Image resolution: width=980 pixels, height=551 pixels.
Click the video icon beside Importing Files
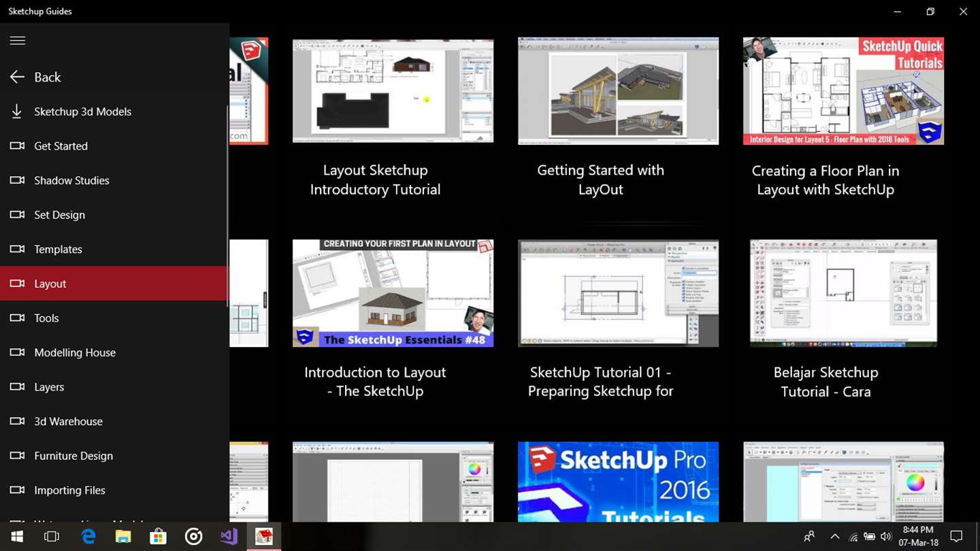point(17,490)
